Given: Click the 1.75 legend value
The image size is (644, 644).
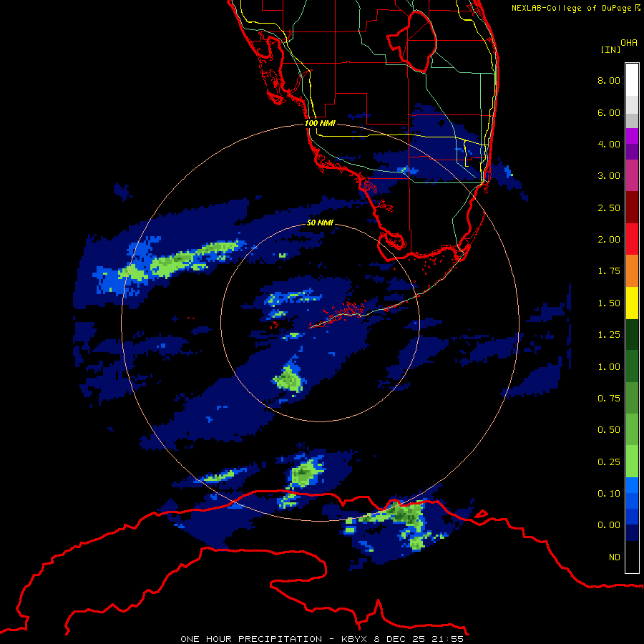Looking at the screenshot, I should 609,271.
